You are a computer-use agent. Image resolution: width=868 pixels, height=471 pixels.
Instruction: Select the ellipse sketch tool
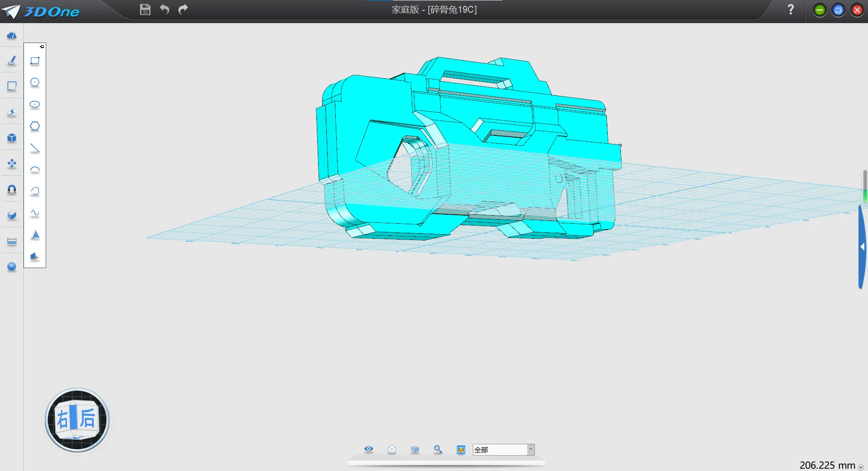click(x=35, y=104)
